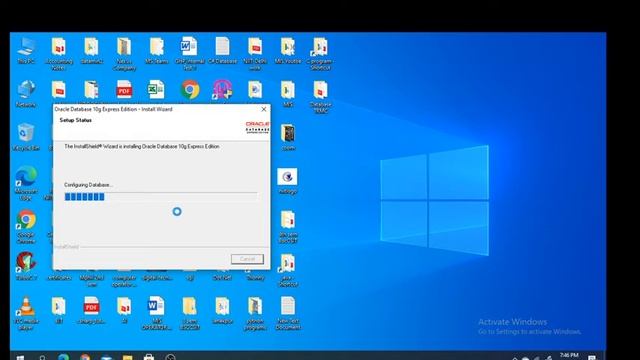Open the MIS folder icon

[288, 94]
